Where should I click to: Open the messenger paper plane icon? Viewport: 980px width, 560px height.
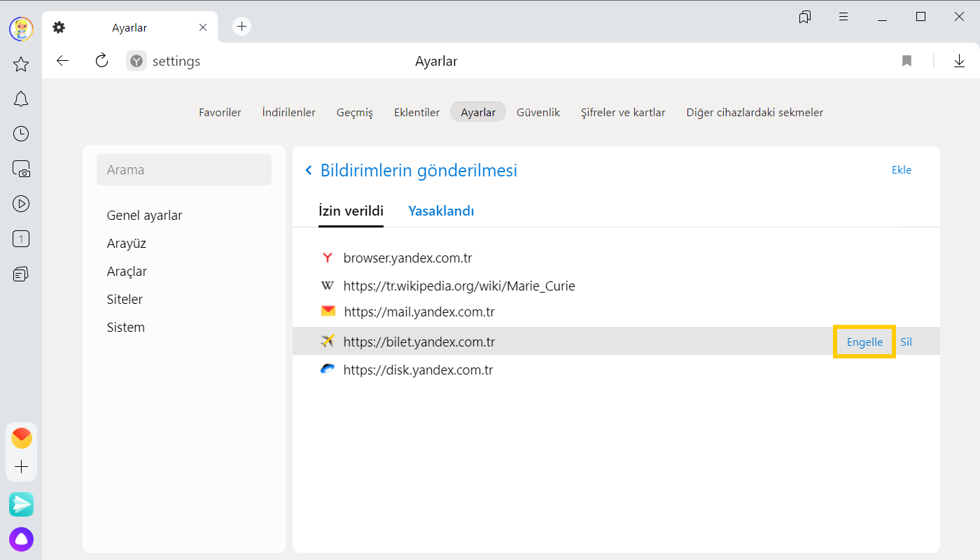21,505
